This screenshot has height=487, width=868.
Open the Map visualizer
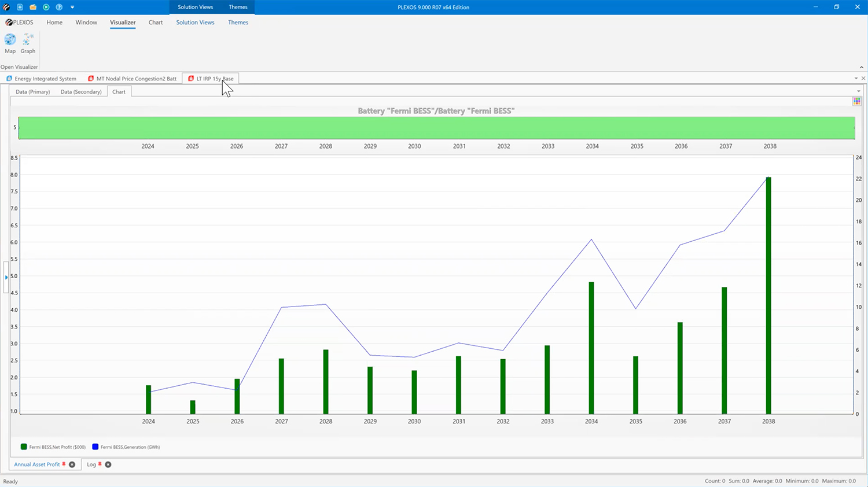pos(10,43)
